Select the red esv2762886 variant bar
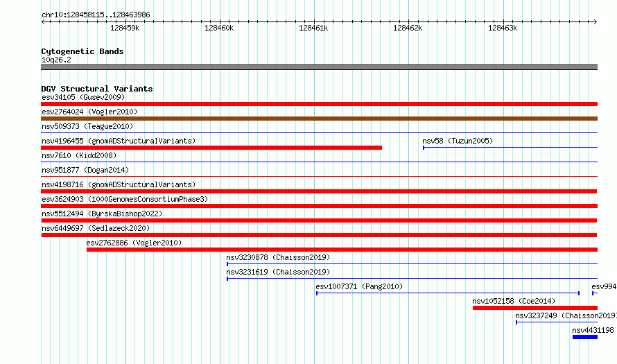The width and height of the screenshot is (617, 364). pos(342,250)
